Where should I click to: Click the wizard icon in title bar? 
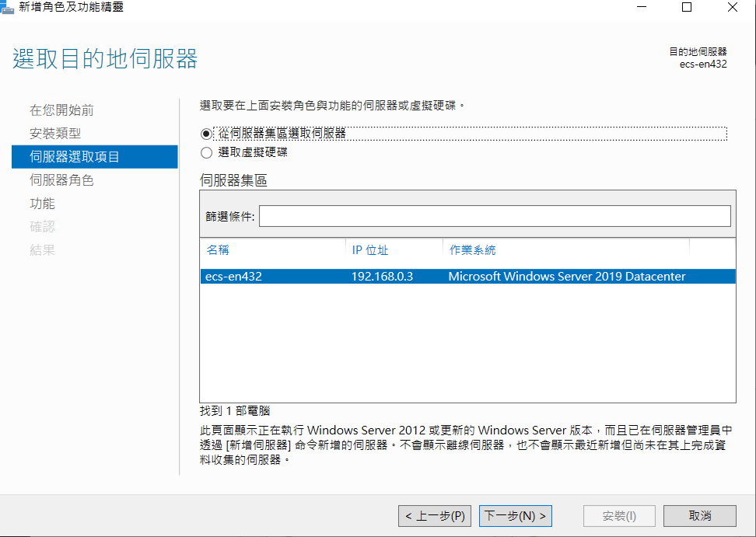(x=7, y=8)
